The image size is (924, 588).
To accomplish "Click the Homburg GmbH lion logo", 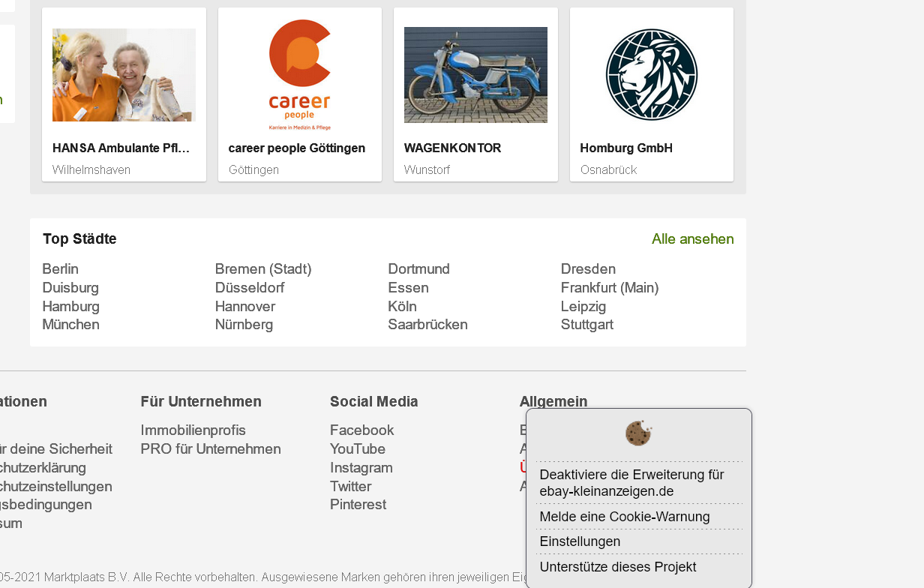I will pos(651,75).
